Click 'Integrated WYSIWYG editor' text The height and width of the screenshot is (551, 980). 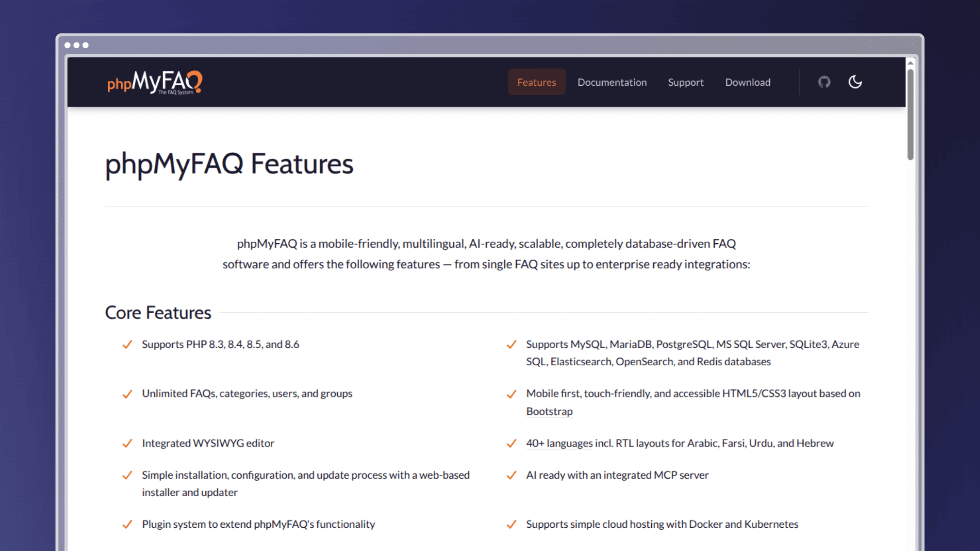(208, 443)
